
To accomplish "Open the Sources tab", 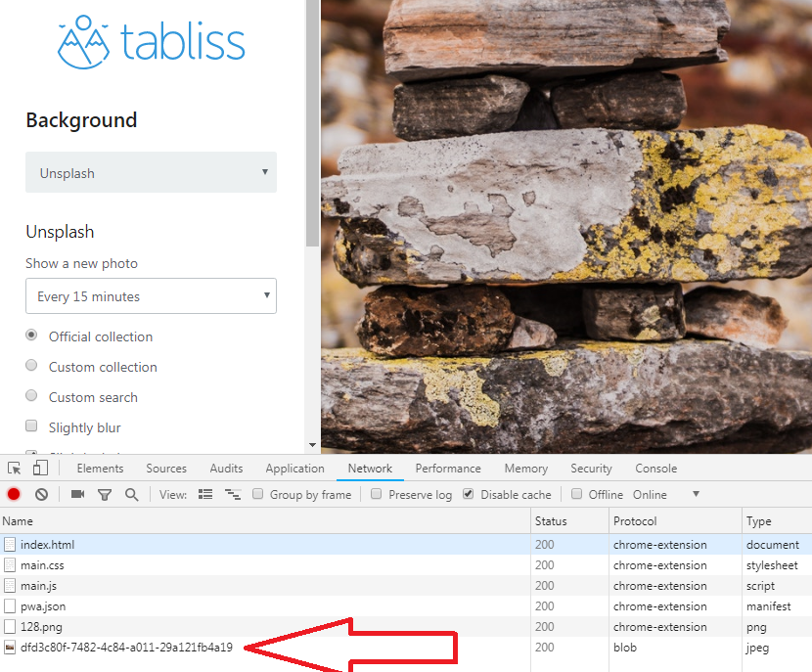I will [x=166, y=468].
